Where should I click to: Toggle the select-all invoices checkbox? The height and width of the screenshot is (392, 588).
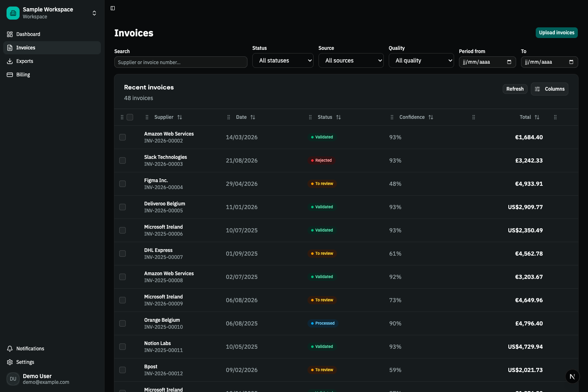tap(130, 117)
